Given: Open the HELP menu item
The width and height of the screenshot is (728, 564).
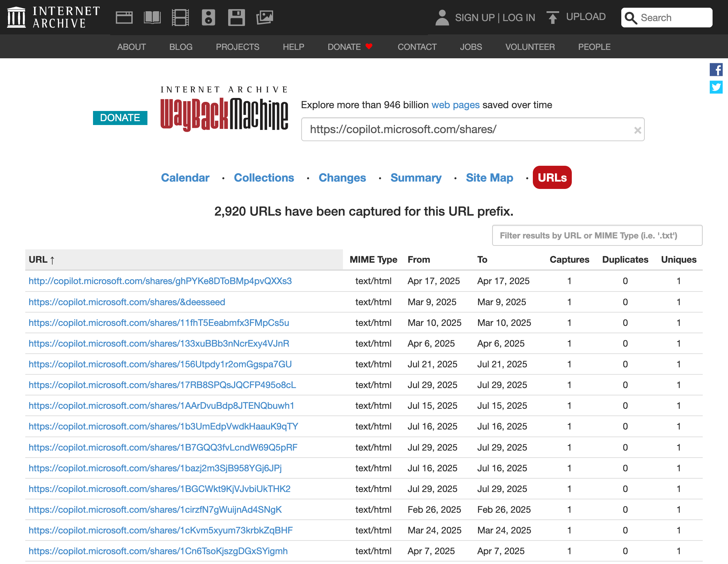Looking at the screenshot, I should point(293,47).
